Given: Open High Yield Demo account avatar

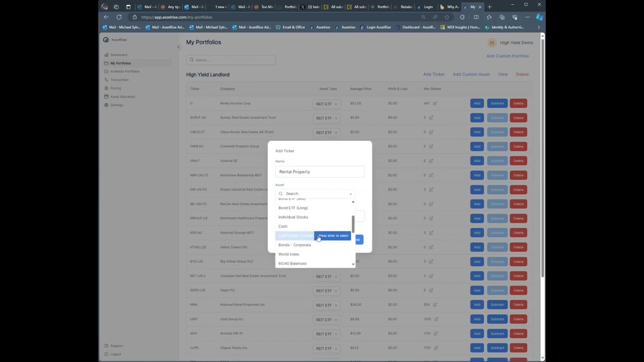Looking at the screenshot, I should point(492,43).
